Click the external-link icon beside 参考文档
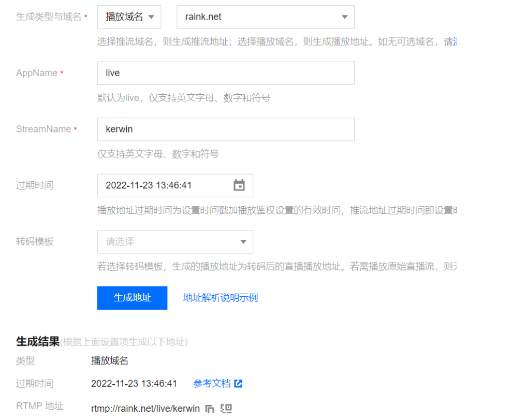Screen dimensions: 512x420 click(238, 383)
